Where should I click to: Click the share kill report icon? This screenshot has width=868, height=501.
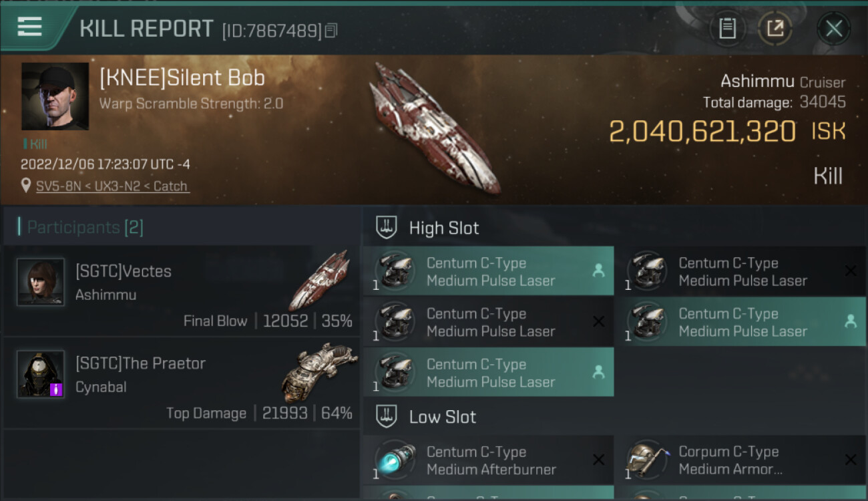pyautogui.click(x=775, y=29)
